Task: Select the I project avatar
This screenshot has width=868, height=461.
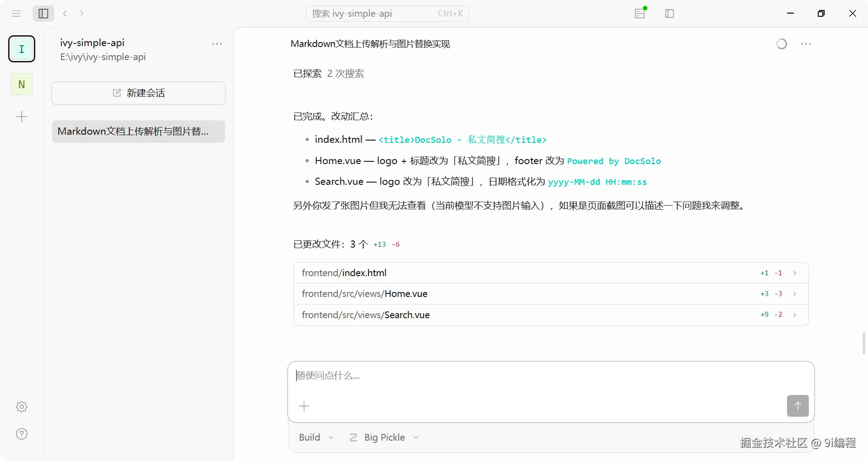Action: (x=22, y=49)
